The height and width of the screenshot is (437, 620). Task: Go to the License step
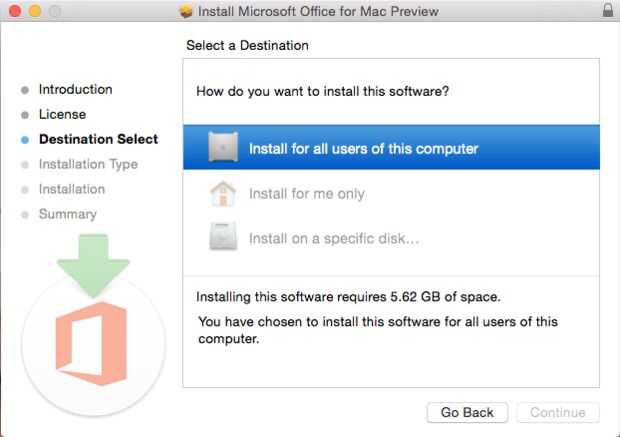62,114
